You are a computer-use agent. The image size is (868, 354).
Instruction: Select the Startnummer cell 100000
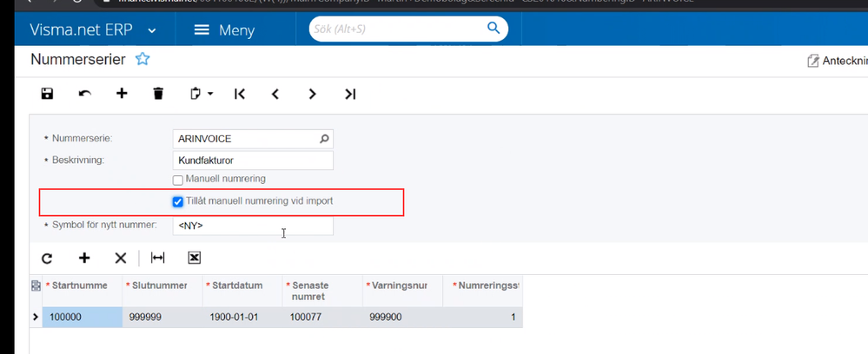click(83, 318)
